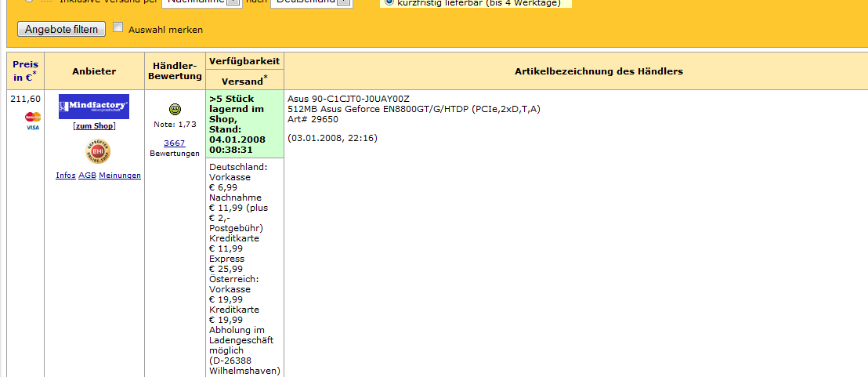Open the AGB link
868x377 pixels.
pyautogui.click(x=88, y=176)
